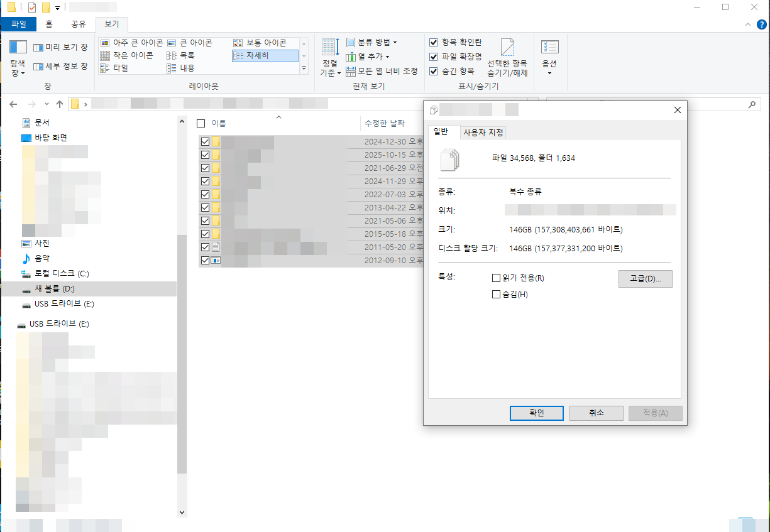Toggle the 미리 보기 창 pane
This screenshot has height=532, width=770.
60,48
